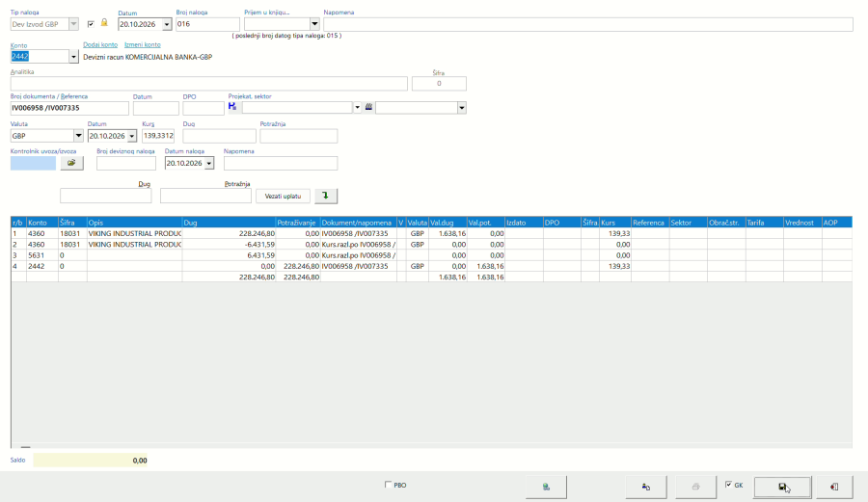Viewport: 868px width, 502px height.
Task: Click row 3 'Kurs.razl.po IV006958 /' cell
Action: 358,255
